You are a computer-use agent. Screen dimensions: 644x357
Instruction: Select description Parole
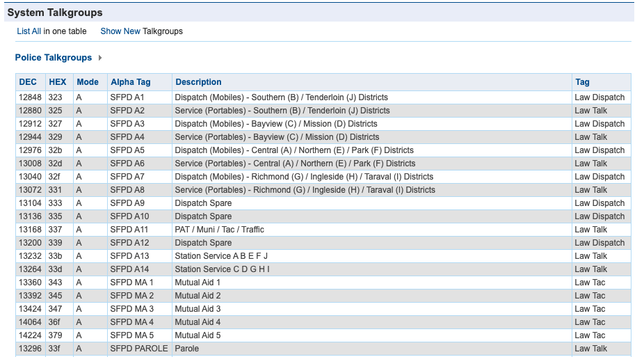[187, 349]
